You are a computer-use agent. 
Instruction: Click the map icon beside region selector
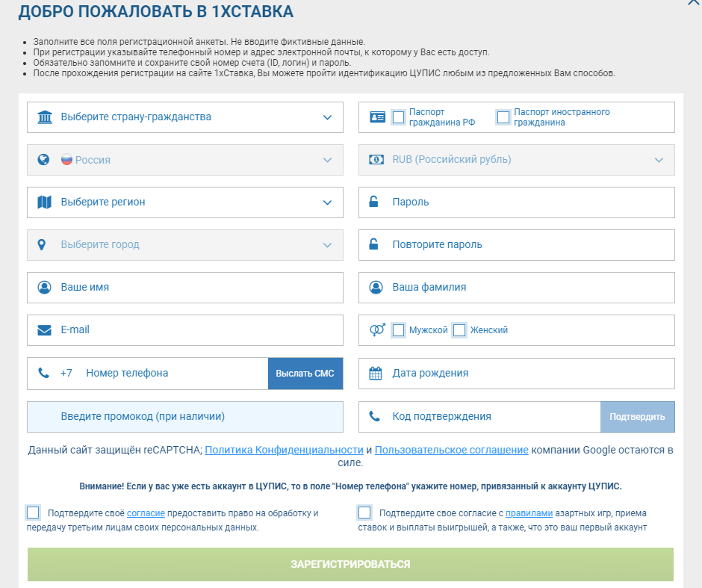(x=44, y=202)
